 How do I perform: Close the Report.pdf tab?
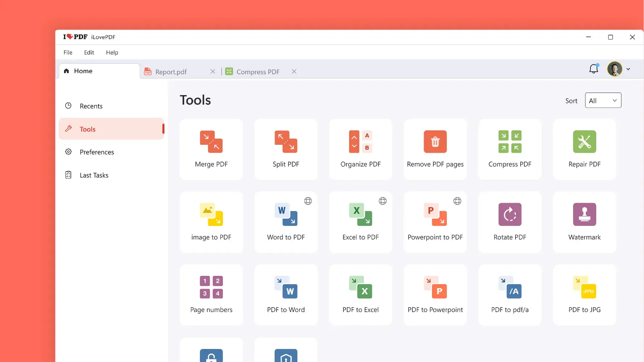coord(213,71)
